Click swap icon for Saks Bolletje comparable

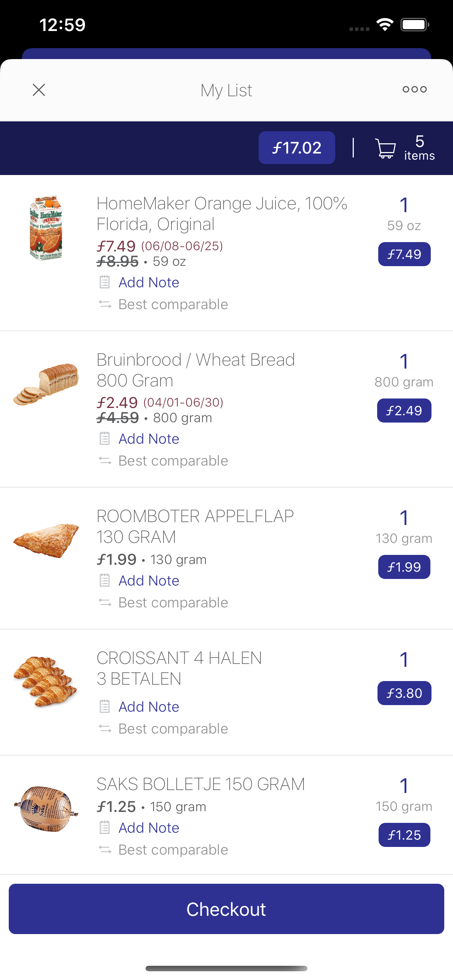point(105,849)
